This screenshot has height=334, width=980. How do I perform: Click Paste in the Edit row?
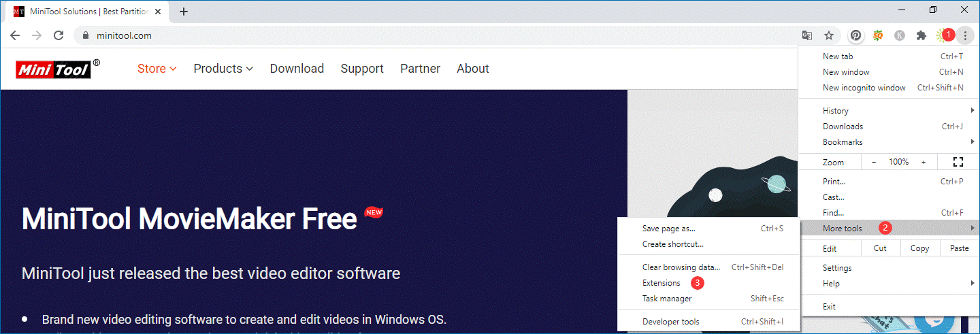click(959, 248)
